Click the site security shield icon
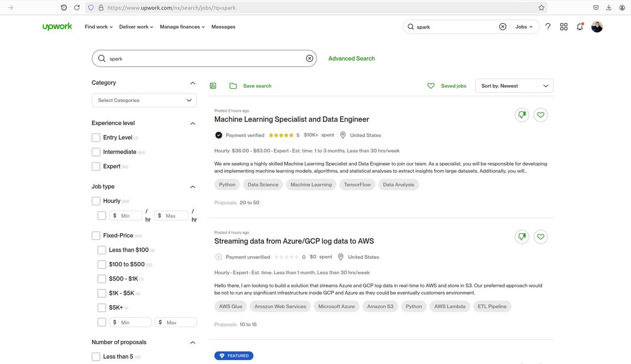The height and width of the screenshot is (364, 631). click(90, 8)
